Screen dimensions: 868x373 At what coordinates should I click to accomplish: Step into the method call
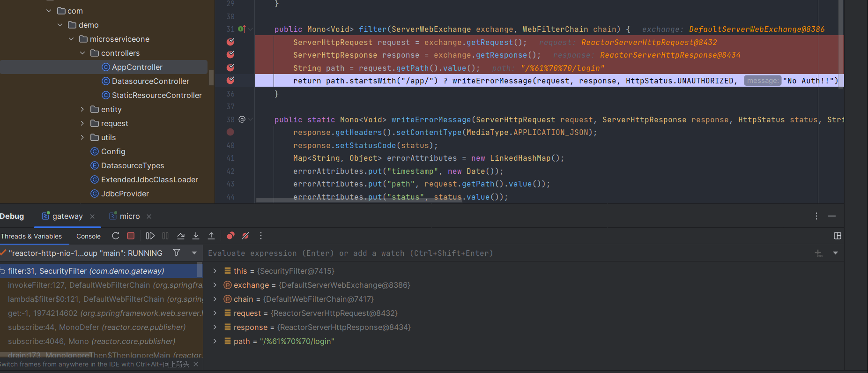[196, 236]
